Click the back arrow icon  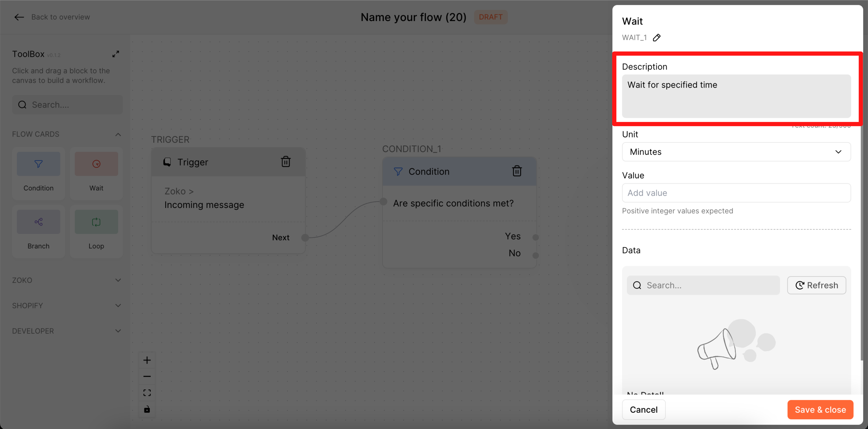19,17
